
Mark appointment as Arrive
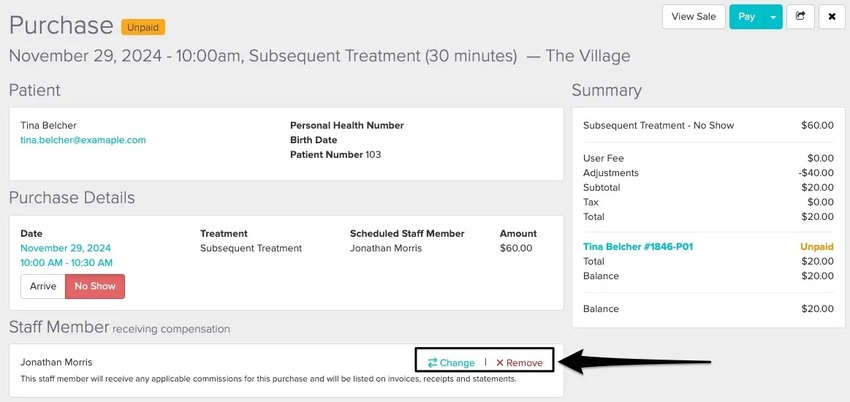[43, 286]
